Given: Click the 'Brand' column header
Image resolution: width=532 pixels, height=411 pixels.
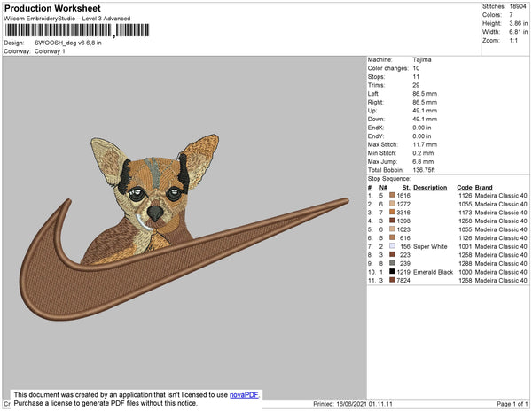Looking at the screenshot, I should 483,188.
